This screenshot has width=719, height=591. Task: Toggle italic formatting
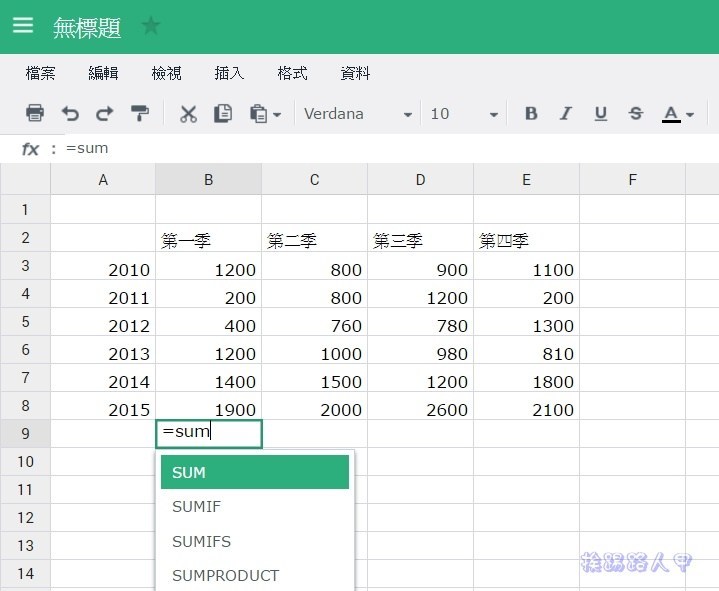click(566, 114)
